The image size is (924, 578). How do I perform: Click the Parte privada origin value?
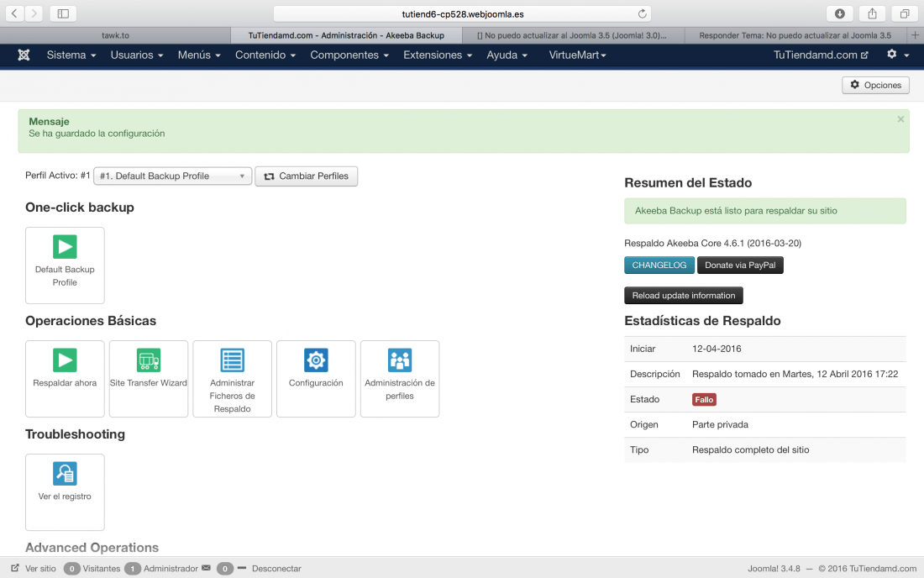coord(720,424)
